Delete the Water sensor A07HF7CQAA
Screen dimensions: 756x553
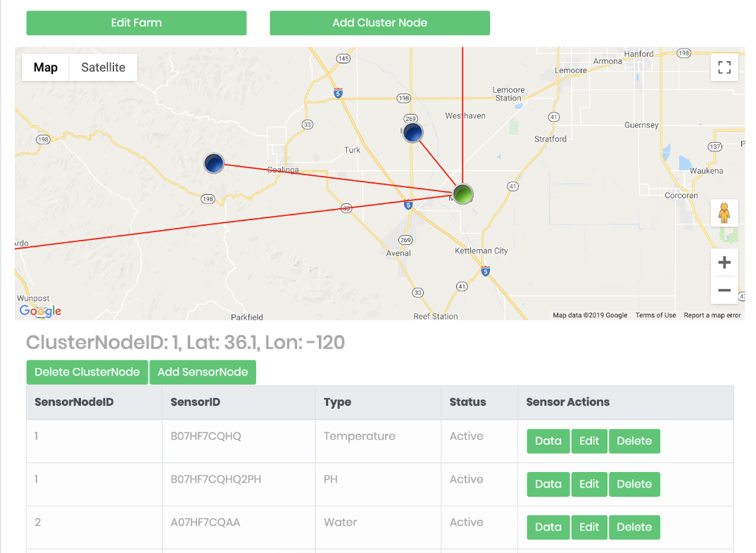click(x=634, y=527)
